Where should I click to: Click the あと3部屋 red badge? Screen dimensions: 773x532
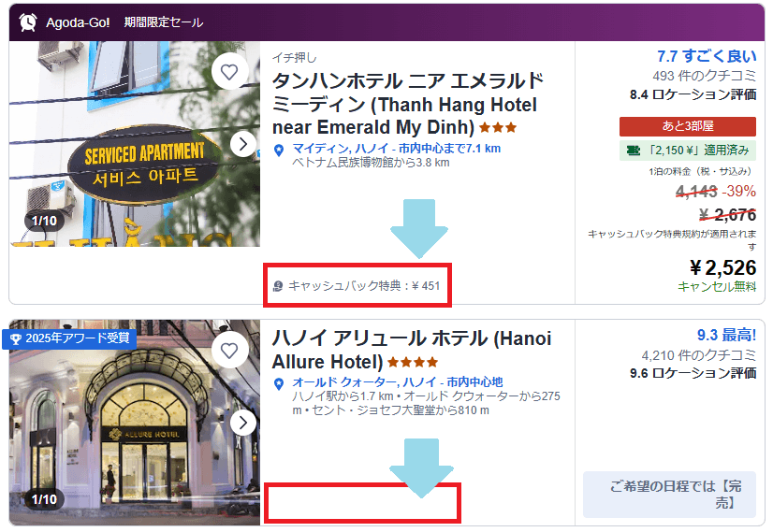click(x=688, y=126)
